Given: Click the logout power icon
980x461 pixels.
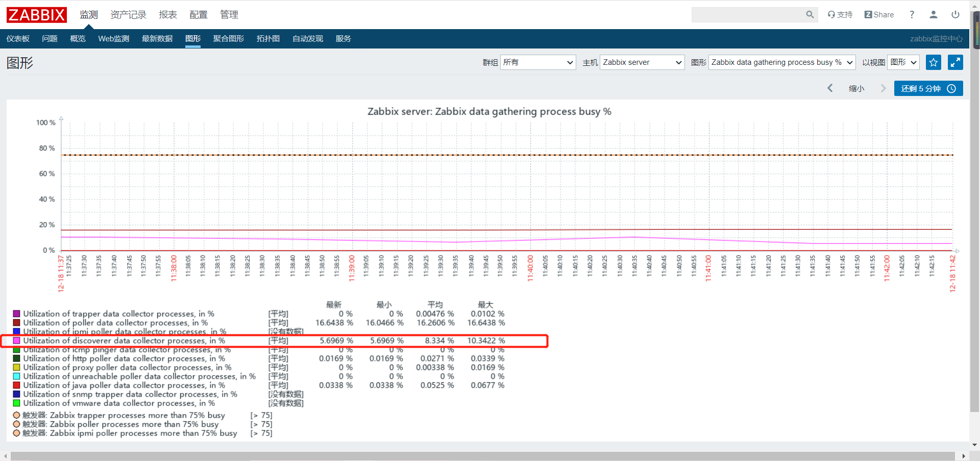Looking at the screenshot, I should click(x=955, y=15).
